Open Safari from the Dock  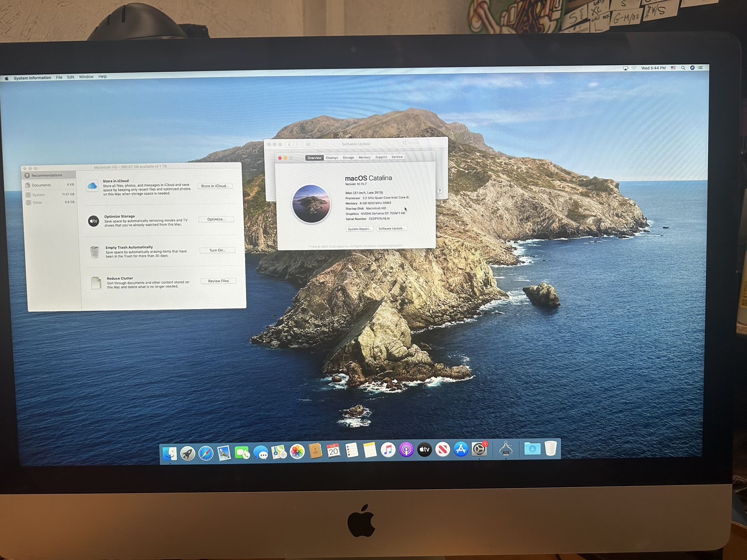click(x=205, y=451)
